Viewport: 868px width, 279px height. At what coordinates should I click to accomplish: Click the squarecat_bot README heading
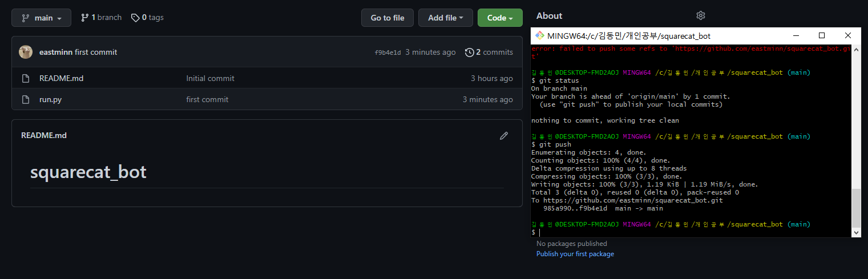[x=88, y=172]
